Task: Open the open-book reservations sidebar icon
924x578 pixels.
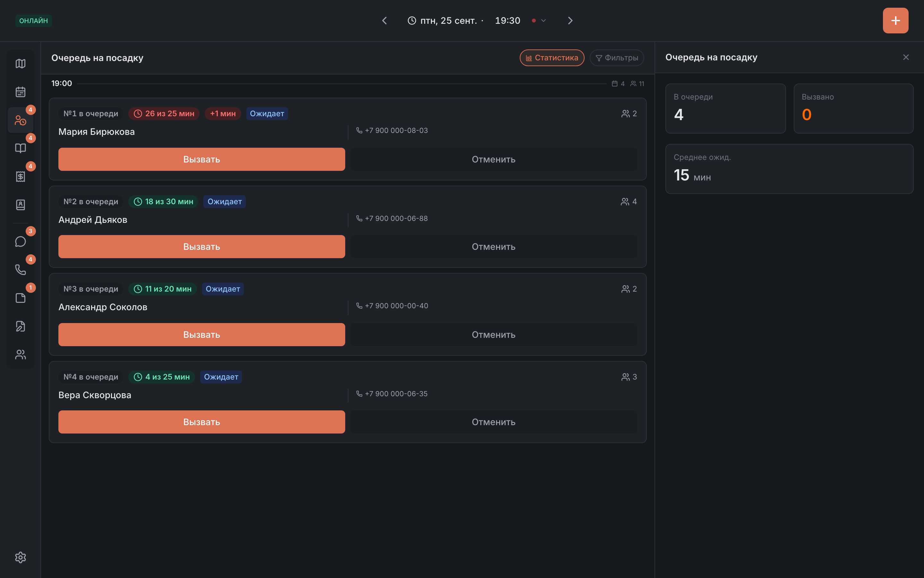Action: 21,148
